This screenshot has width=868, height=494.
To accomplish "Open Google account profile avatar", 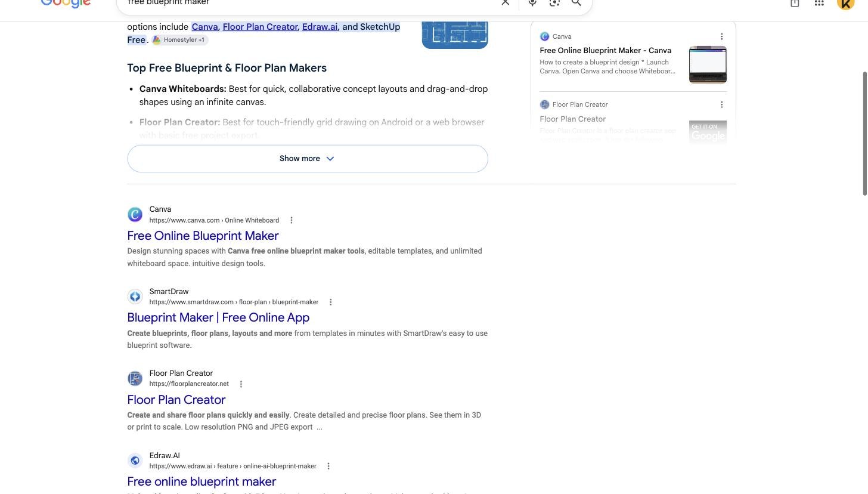I will 845,3.
